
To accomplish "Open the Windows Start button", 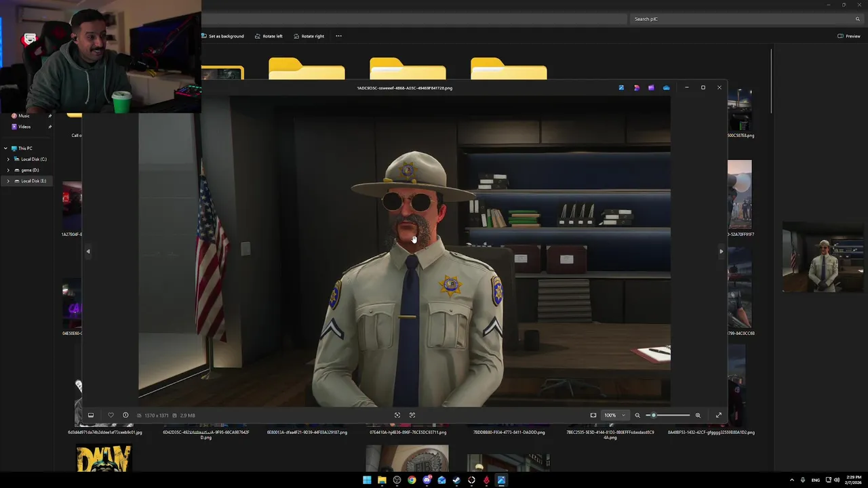I will 367,480.
